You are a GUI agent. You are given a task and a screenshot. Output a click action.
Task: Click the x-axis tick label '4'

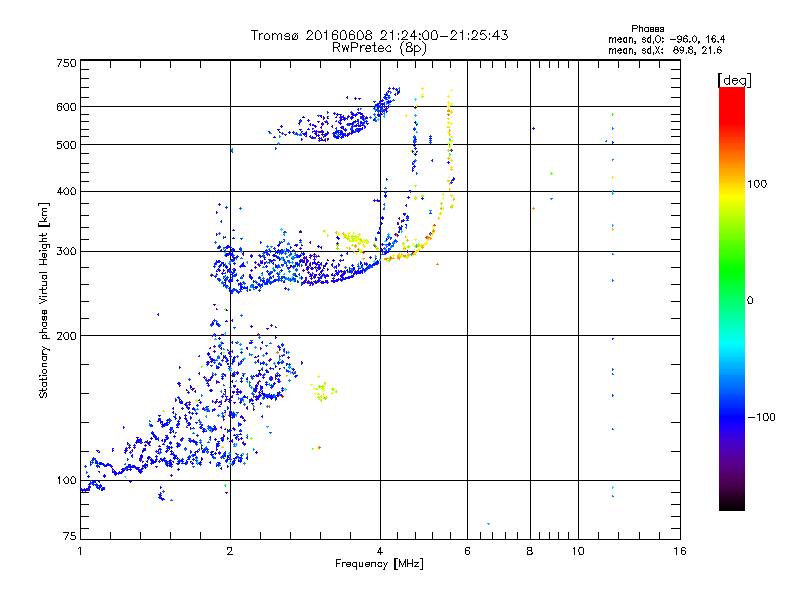380,551
